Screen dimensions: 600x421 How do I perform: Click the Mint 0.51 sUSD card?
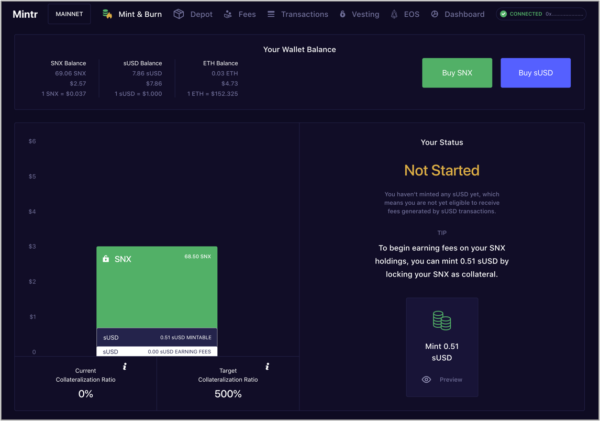pyautogui.click(x=442, y=347)
